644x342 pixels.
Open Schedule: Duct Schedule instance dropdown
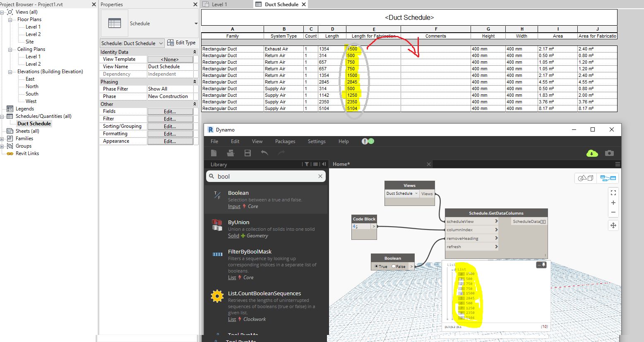click(x=132, y=43)
